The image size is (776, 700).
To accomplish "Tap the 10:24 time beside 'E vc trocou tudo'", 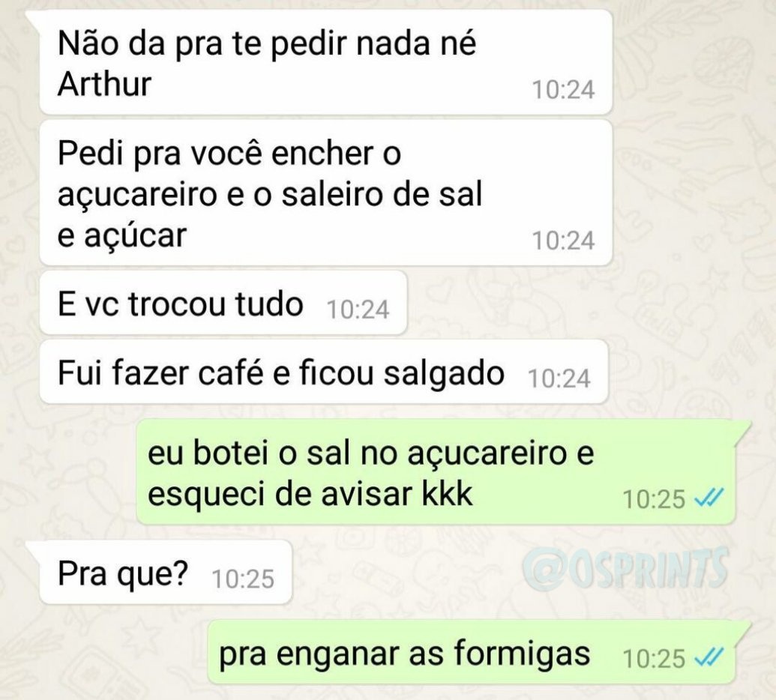I will coord(358,310).
